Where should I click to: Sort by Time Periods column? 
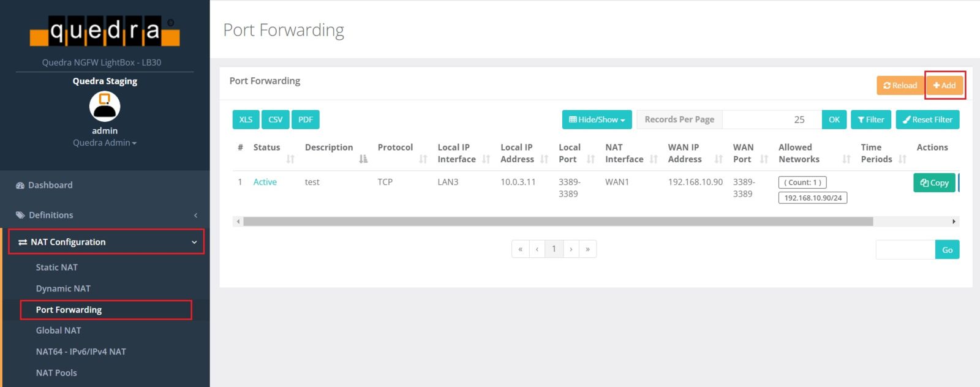902,159
